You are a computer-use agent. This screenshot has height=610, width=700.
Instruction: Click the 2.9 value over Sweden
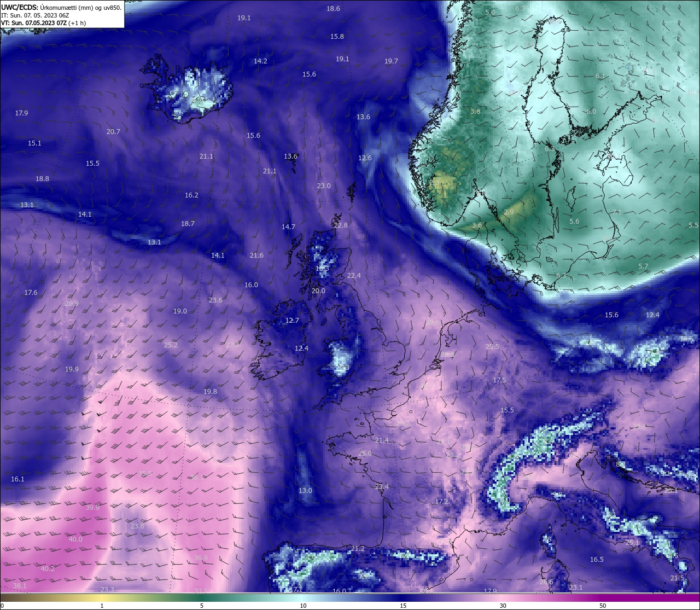click(x=509, y=212)
